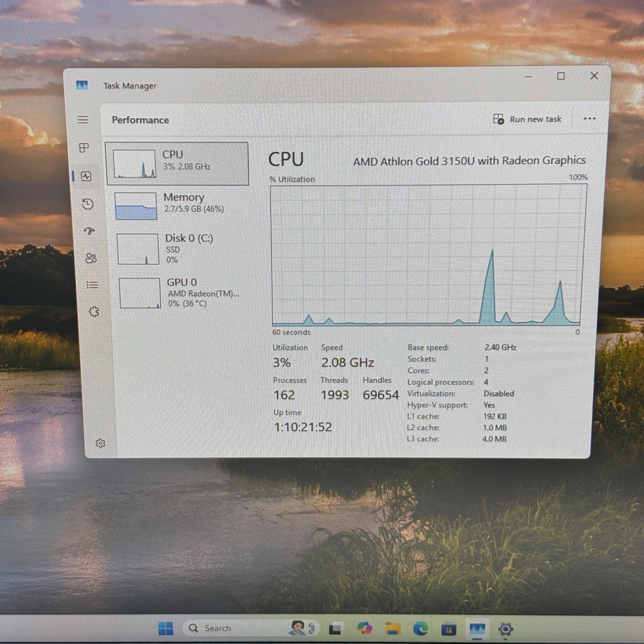This screenshot has width=644, height=644.
Task: Open the Users page icon
Action: [x=91, y=258]
